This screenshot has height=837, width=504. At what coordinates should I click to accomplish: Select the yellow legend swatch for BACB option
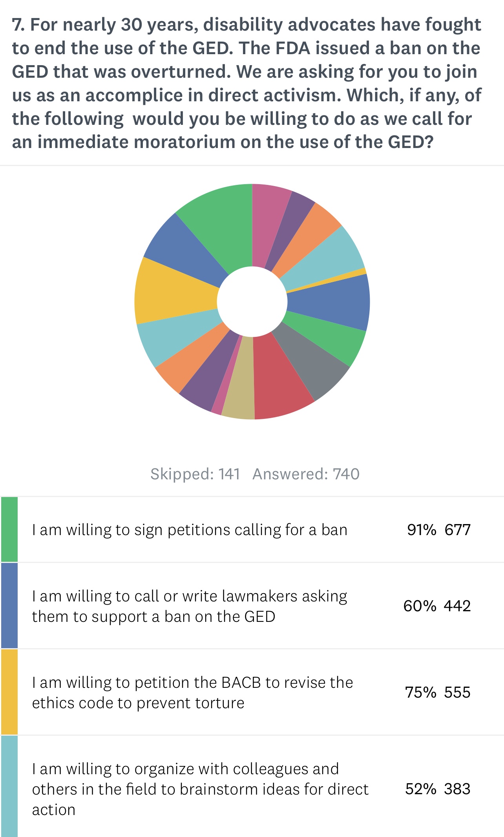(x=9, y=692)
